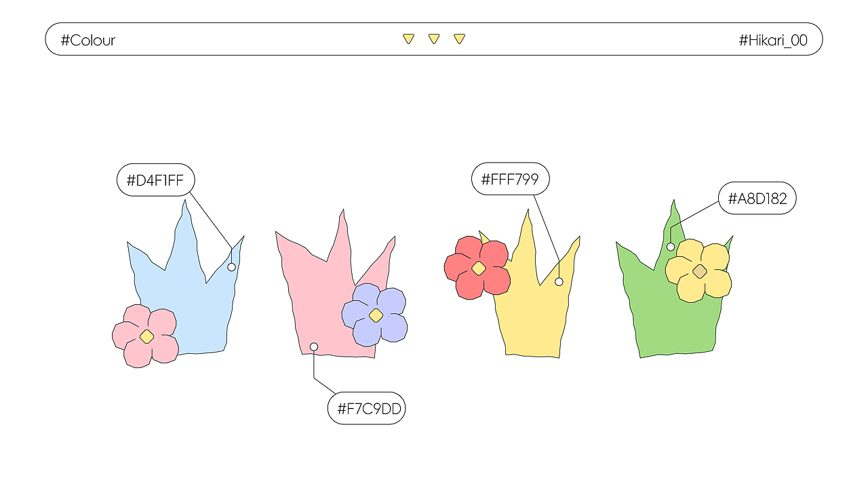Click the #Hikari_00 tag in header
This screenshot has height=488, width=868.
(x=773, y=40)
